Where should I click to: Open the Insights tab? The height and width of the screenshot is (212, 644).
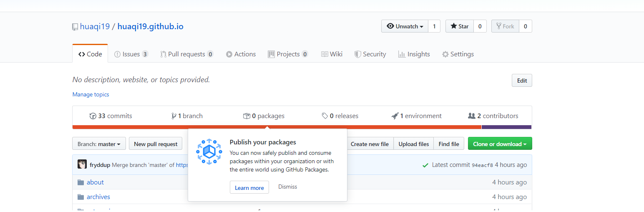414,54
